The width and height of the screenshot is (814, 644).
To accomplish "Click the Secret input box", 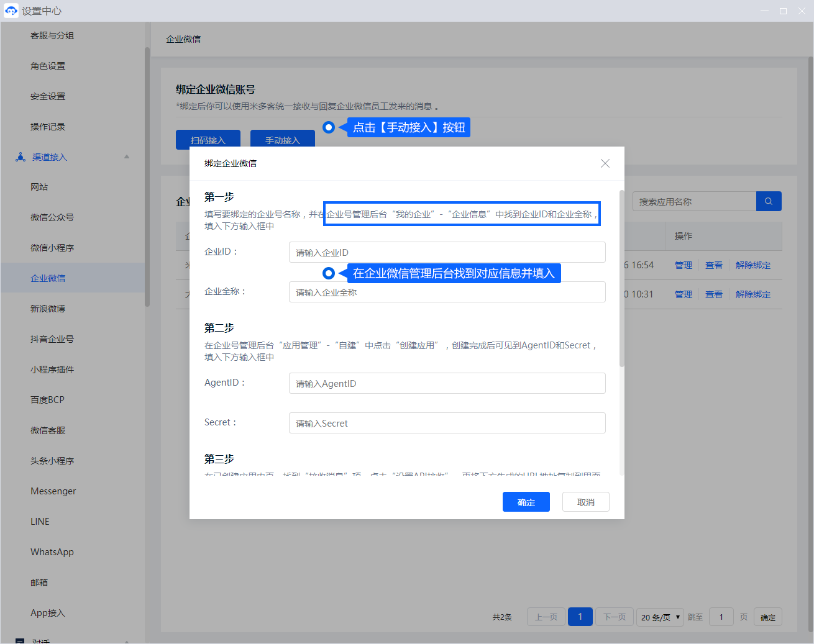I will coord(447,423).
